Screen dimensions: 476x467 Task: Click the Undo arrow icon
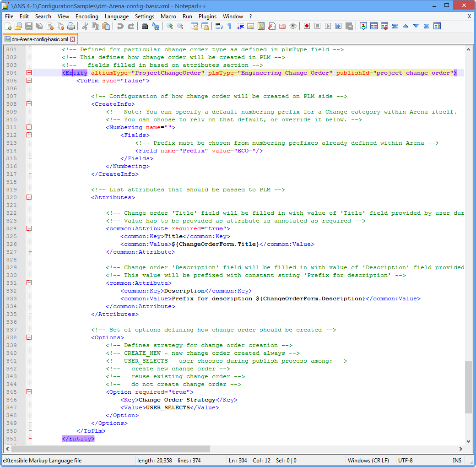tap(120, 26)
